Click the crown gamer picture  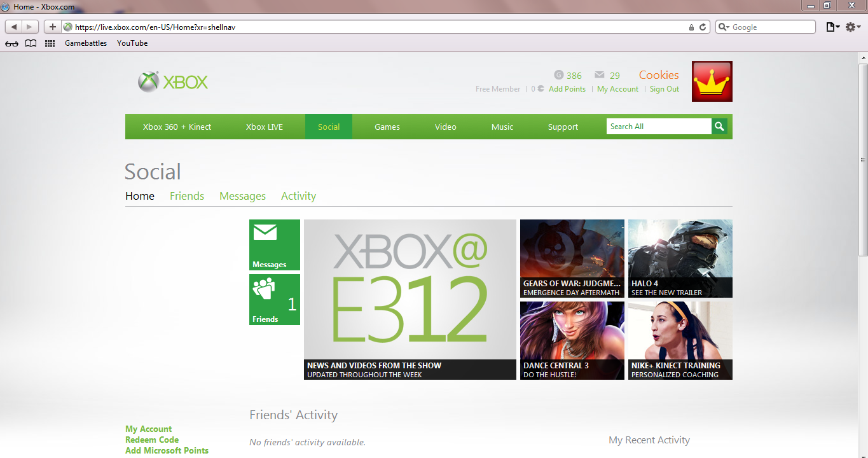712,81
